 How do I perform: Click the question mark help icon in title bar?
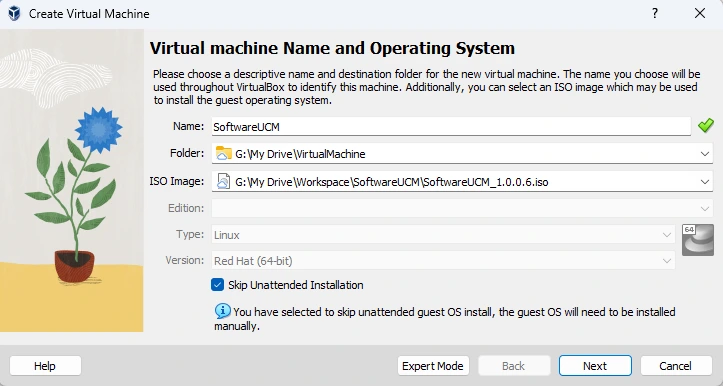coord(655,13)
